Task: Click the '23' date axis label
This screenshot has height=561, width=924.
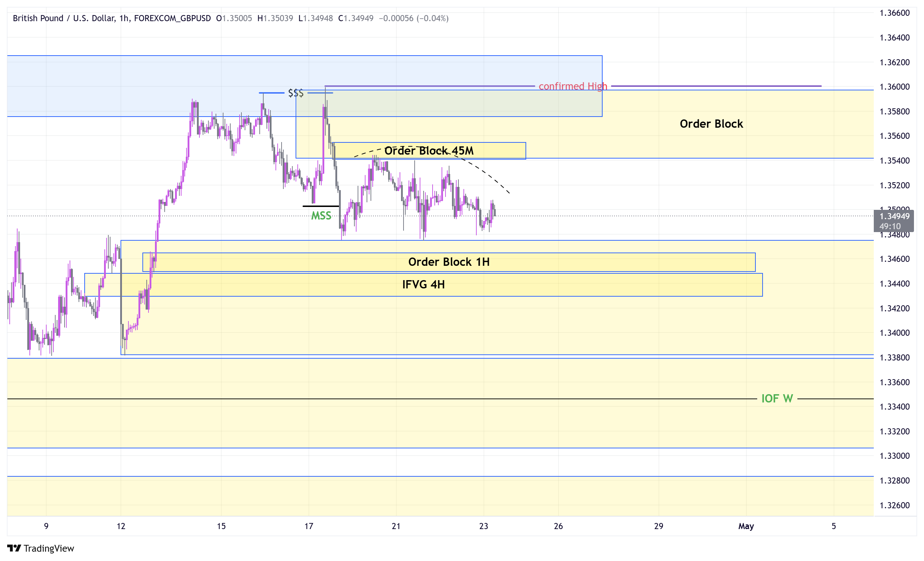Action: click(484, 526)
